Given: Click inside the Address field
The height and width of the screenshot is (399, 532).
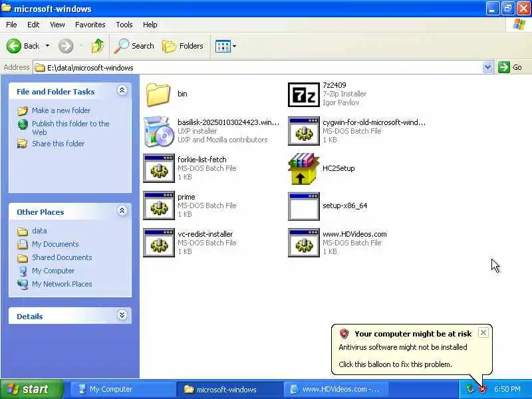Looking at the screenshot, I should click(258, 68).
